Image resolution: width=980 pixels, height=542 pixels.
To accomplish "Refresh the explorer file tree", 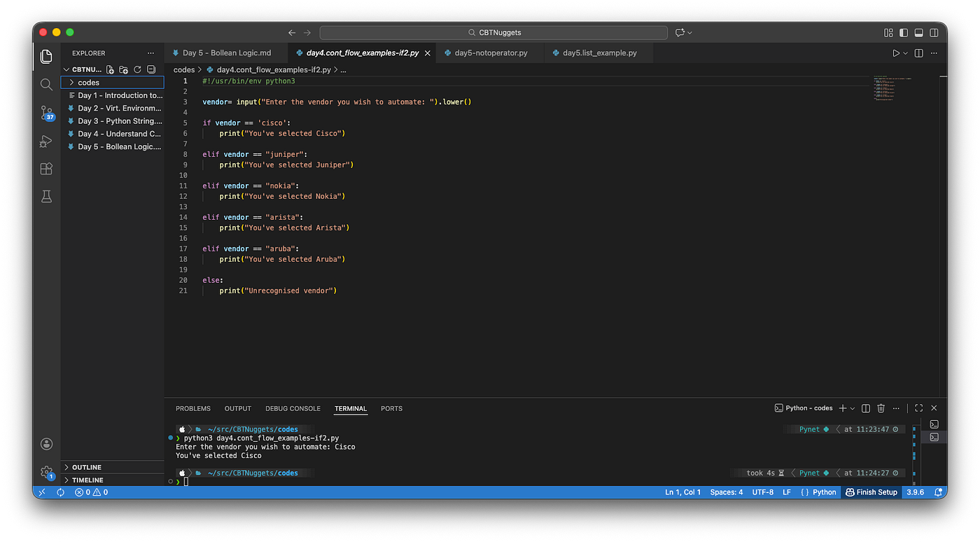I will [137, 69].
